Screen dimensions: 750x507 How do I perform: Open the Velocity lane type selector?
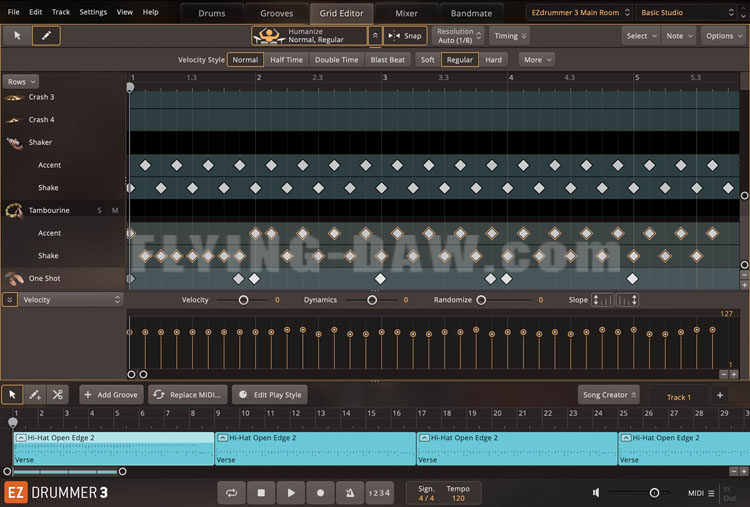[70, 300]
